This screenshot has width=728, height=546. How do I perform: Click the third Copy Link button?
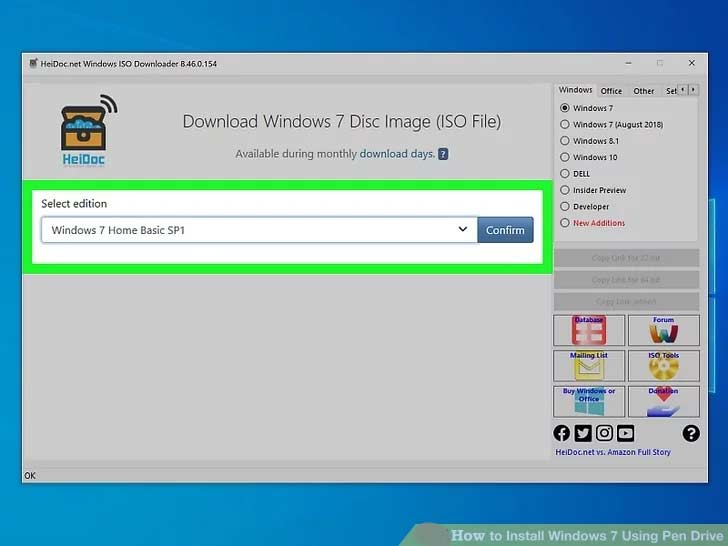tap(626, 301)
